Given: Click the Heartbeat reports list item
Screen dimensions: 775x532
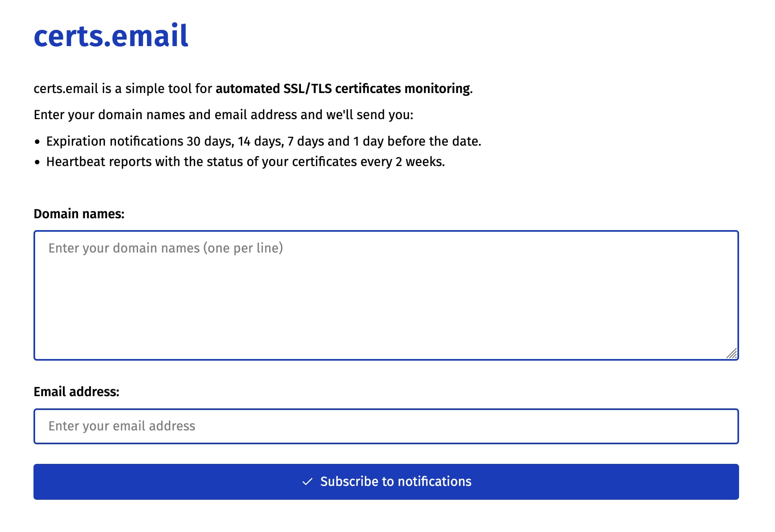Looking at the screenshot, I should point(245,162).
